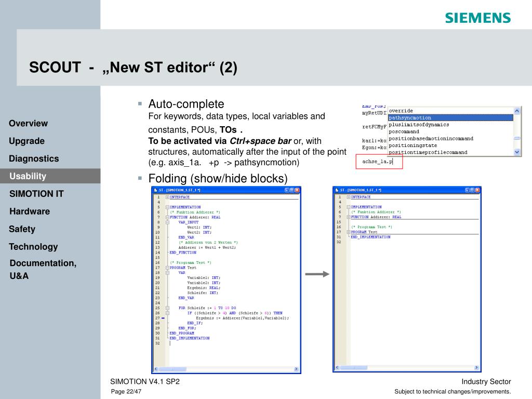Click 'Variable1: INT;' declaration line
Screen dimensions: 532x399
coord(204,278)
